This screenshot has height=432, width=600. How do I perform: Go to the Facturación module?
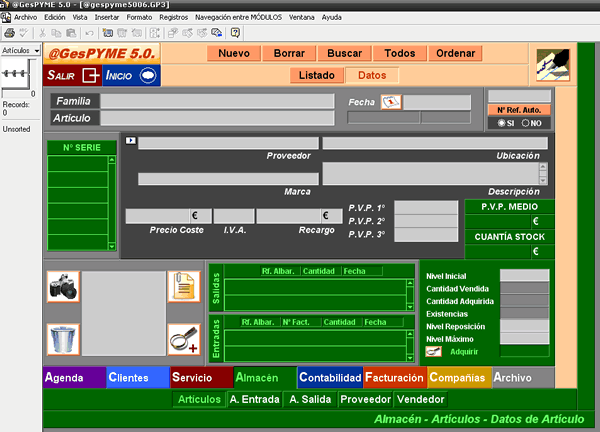[395, 378]
